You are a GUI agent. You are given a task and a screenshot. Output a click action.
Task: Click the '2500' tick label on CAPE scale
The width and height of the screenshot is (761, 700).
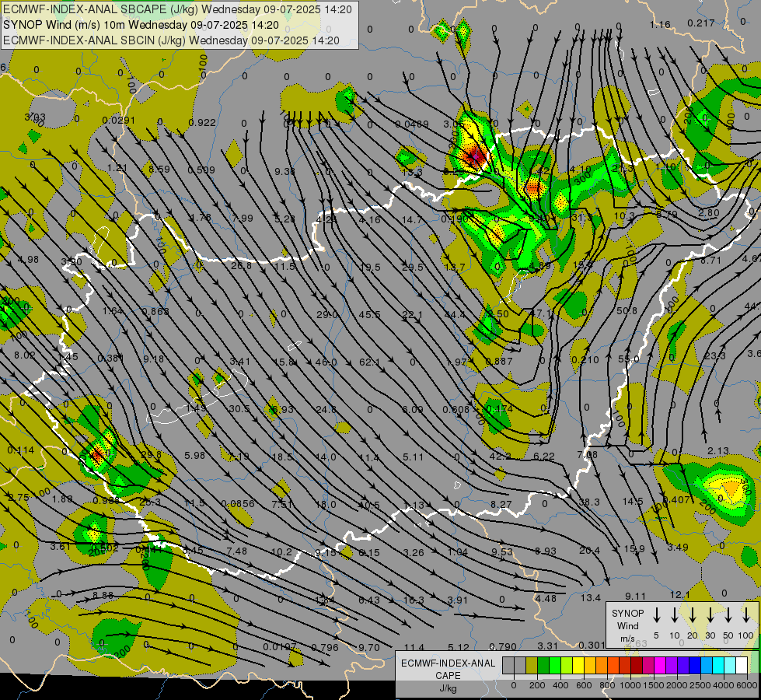pyautogui.click(x=700, y=685)
